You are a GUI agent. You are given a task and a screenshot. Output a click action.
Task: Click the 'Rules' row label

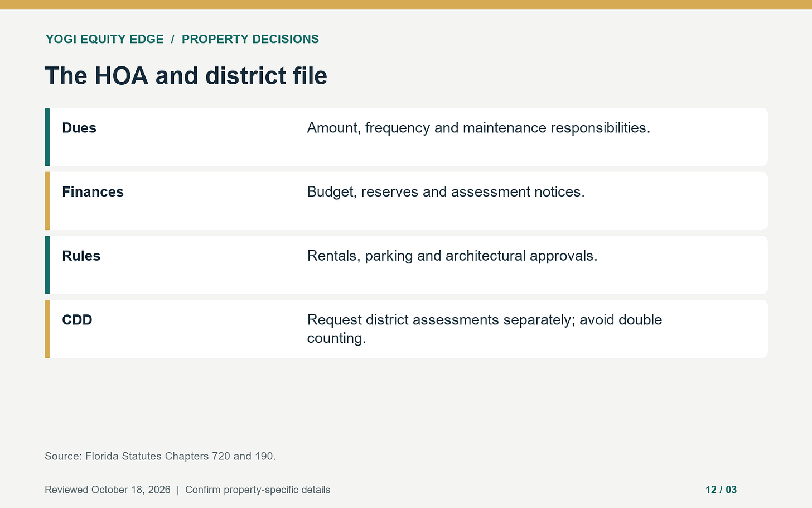point(81,256)
